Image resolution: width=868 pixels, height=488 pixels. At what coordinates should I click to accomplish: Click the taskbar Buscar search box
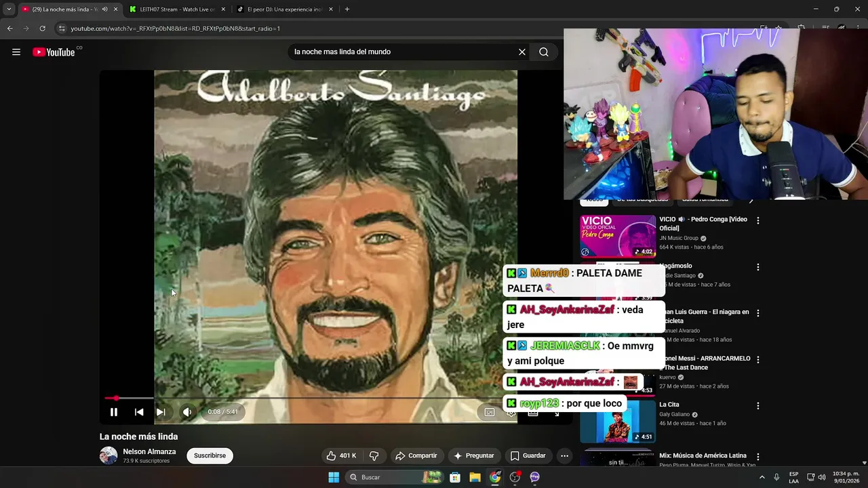[x=395, y=477]
